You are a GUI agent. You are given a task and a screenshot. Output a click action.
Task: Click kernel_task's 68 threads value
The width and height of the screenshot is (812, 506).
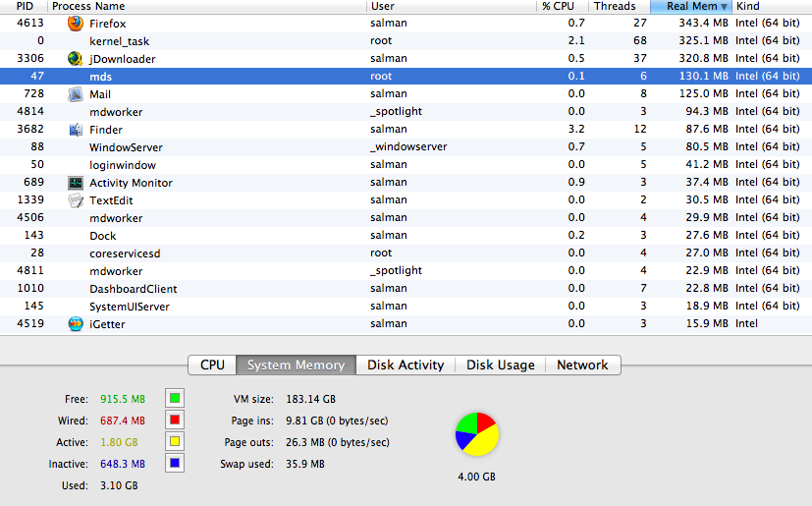click(640, 40)
